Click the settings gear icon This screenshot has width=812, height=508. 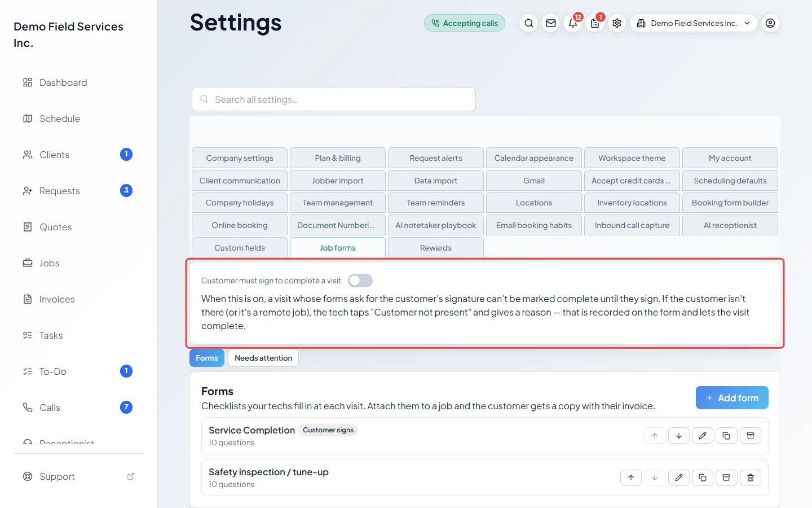[617, 23]
